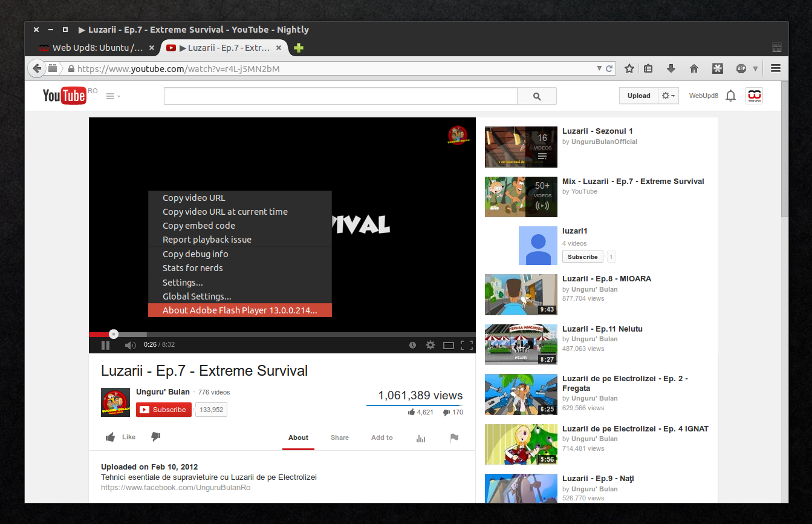812x524 pixels.
Task: Open the player gear quality settings
Action: pos(430,345)
